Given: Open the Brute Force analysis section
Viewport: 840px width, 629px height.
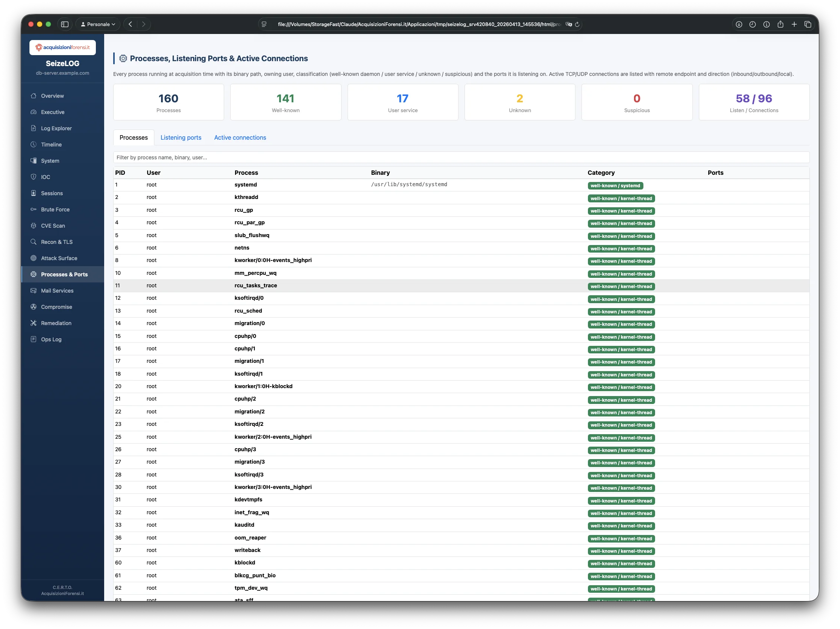Looking at the screenshot, I should click(x=55, y=209).
